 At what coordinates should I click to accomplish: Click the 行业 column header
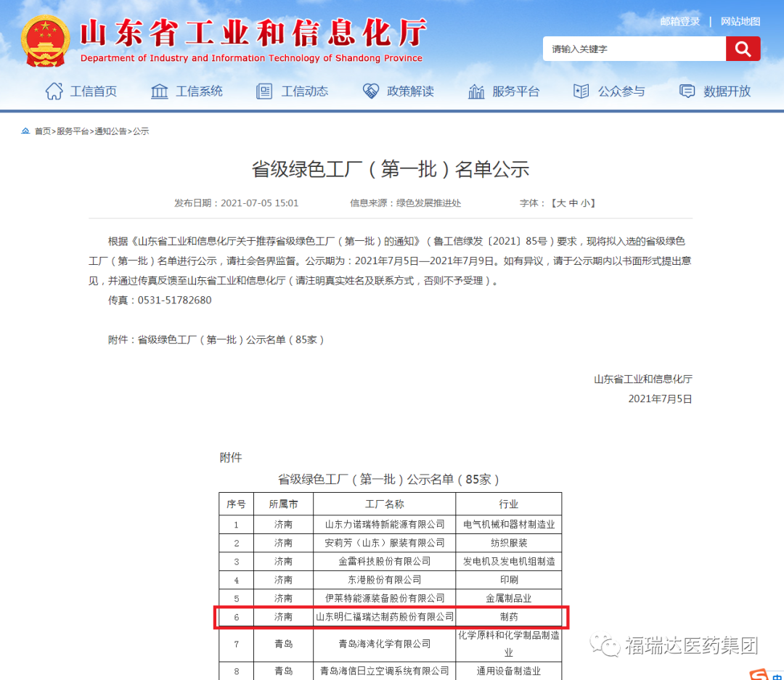(x=508, y=504)
